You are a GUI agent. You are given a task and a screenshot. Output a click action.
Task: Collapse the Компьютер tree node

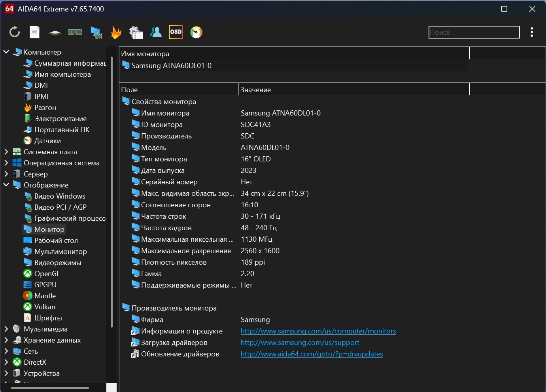pos(6,52)
